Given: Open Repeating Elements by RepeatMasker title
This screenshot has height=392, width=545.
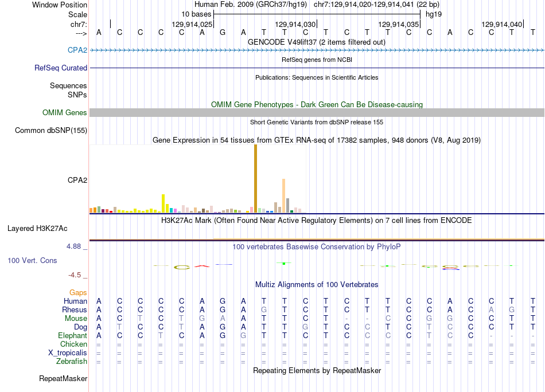Looking at the screenshot, I should coord(317,370).
